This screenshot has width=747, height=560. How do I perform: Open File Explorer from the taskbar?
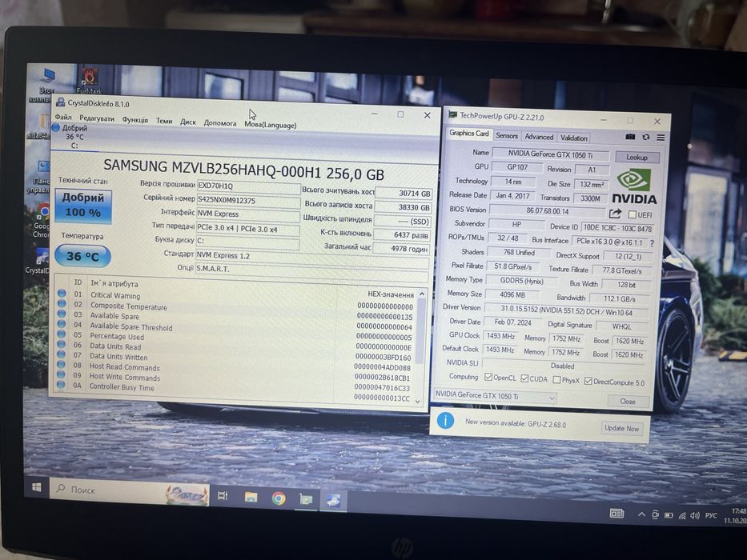coord(251,498)
